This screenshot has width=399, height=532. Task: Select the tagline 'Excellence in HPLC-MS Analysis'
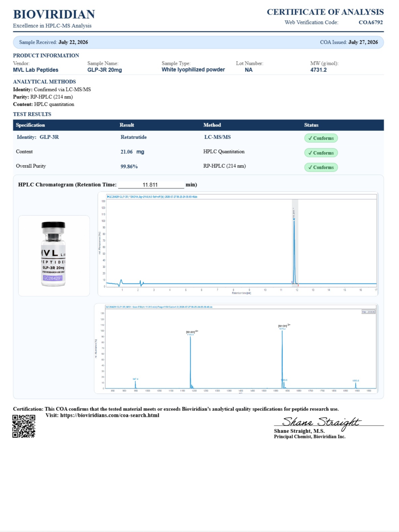(x=52, y=26)
